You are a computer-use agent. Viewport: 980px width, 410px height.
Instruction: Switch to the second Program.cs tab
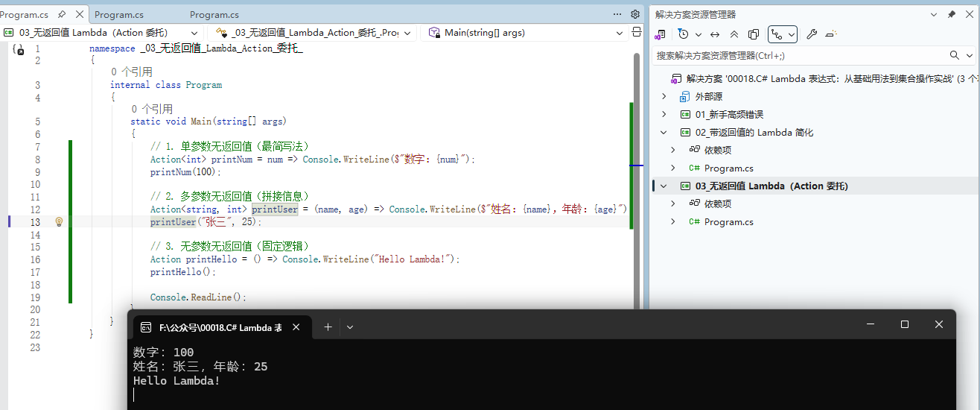119,14
